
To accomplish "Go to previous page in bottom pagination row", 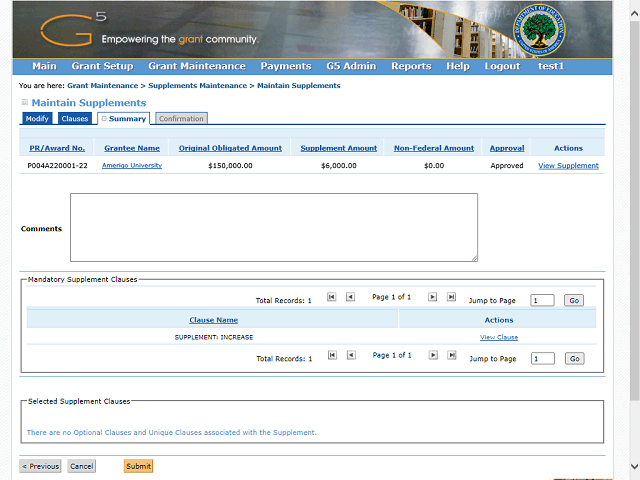I will [x=351, y=355].
